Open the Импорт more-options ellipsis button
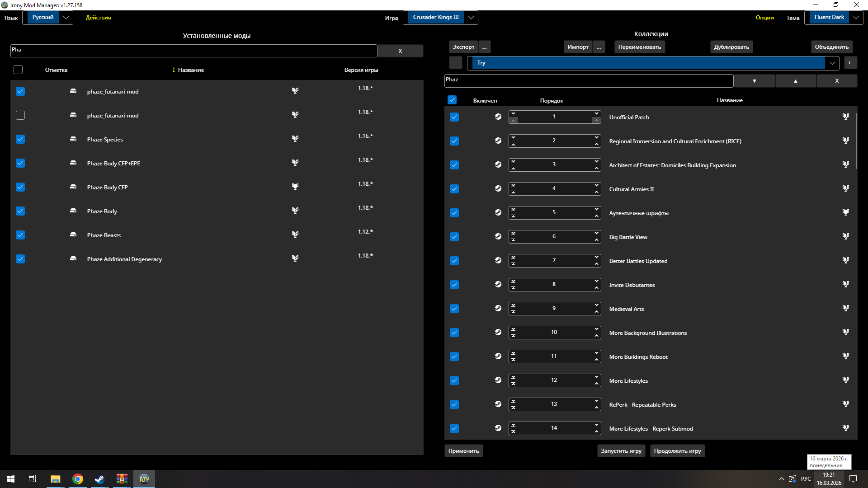Image resolution: width=868 pixels, height=488 pixels. [x=599, y=47]
